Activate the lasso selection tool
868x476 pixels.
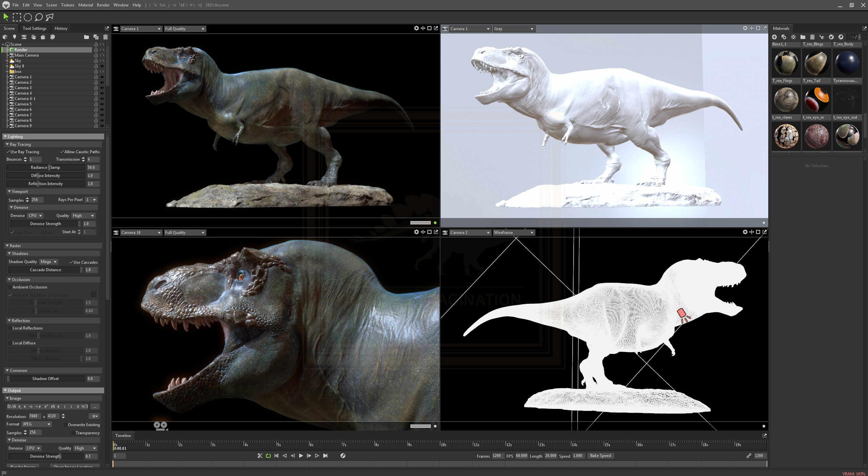tap(38, 17)
